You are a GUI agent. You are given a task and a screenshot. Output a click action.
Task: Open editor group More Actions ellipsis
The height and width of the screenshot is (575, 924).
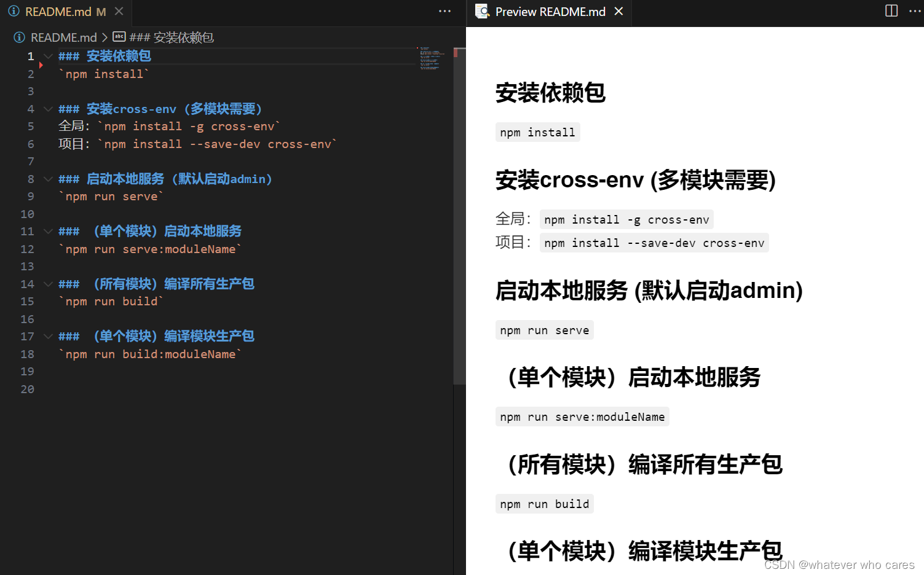click(445, 11)
